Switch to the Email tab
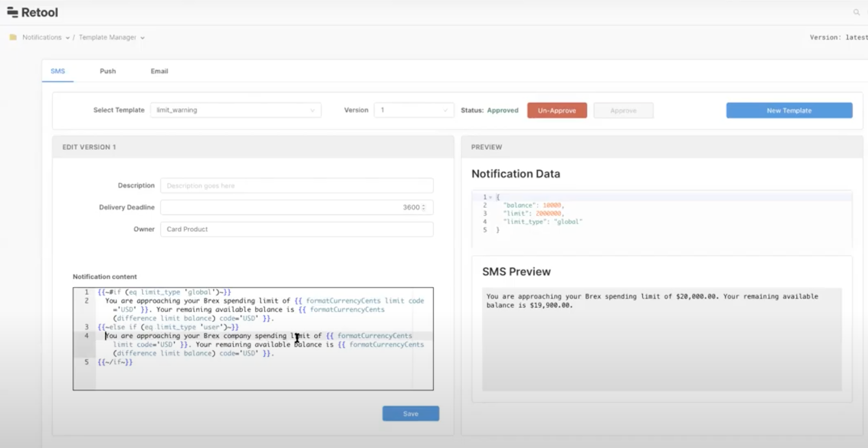Screen dimensions: 868x448 pyautogui.click(x=159, y=71)
